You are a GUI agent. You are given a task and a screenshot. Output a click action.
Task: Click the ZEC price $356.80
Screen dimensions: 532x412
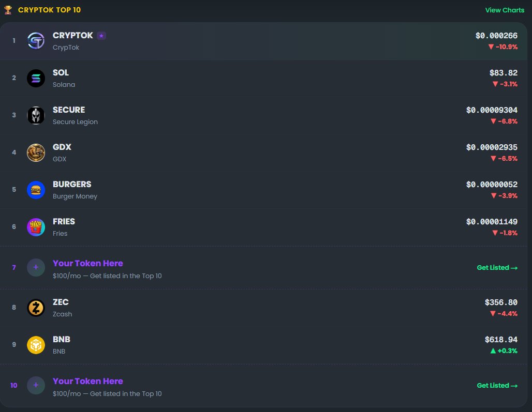coord(501,302)
